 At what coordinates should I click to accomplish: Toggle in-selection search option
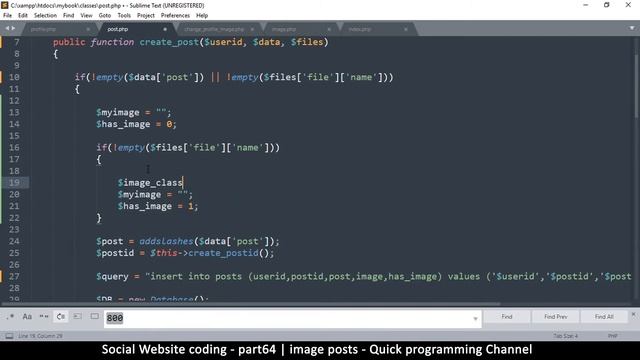(78, 317)
